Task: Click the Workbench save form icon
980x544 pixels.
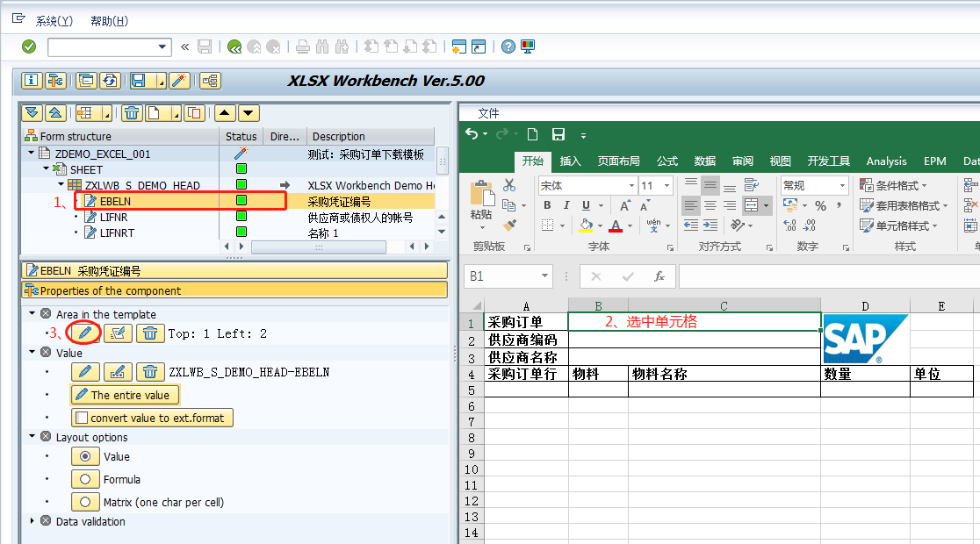Action: pos(138,81)
